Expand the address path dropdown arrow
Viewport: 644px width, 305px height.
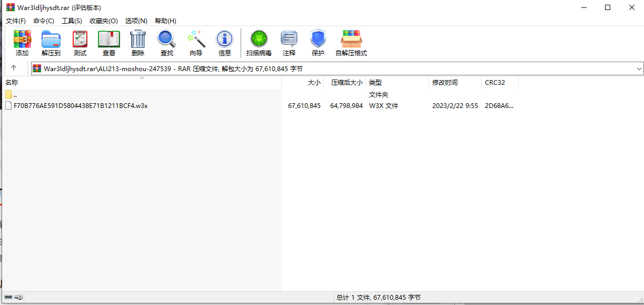pyautogui.click(x=639, y=68)
